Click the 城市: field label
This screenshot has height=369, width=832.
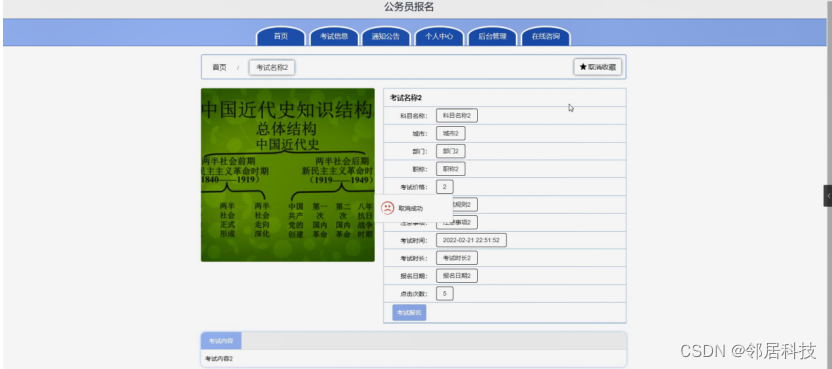(420, 134)
